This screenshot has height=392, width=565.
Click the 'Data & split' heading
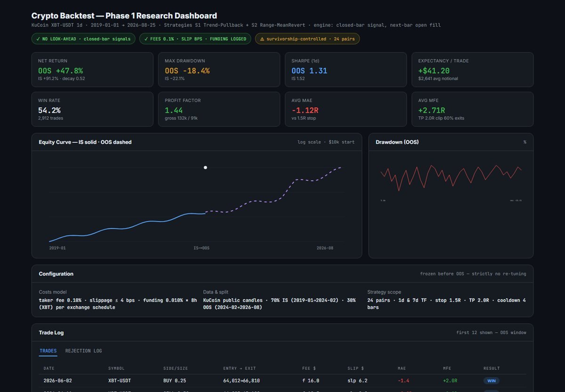(216, 292)
